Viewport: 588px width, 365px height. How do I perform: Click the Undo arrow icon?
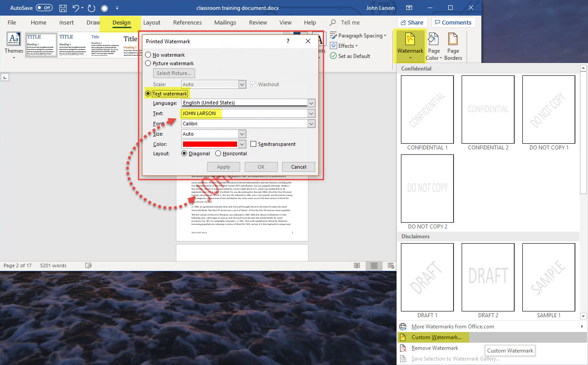[x=76, y=8]
